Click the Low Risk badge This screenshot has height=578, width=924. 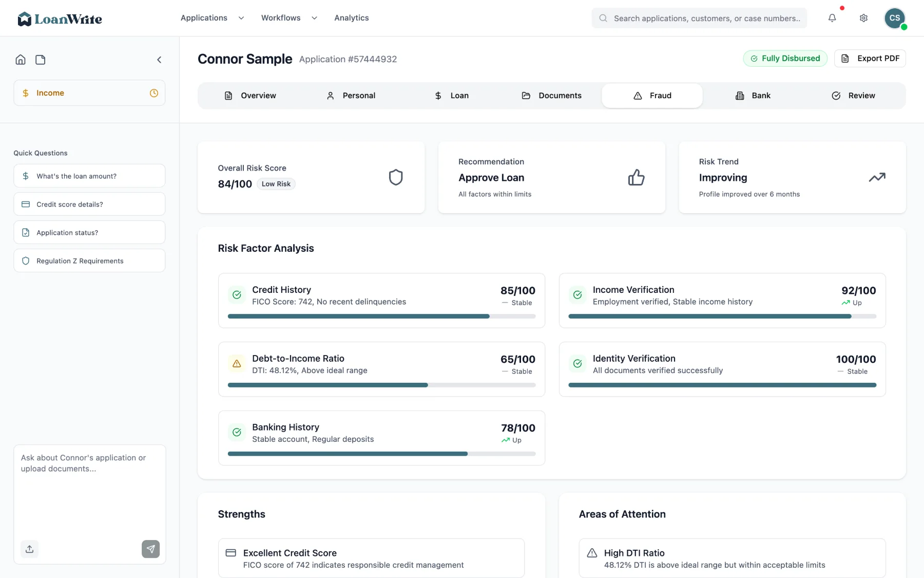pyautogui.click(x=276, y=184)
